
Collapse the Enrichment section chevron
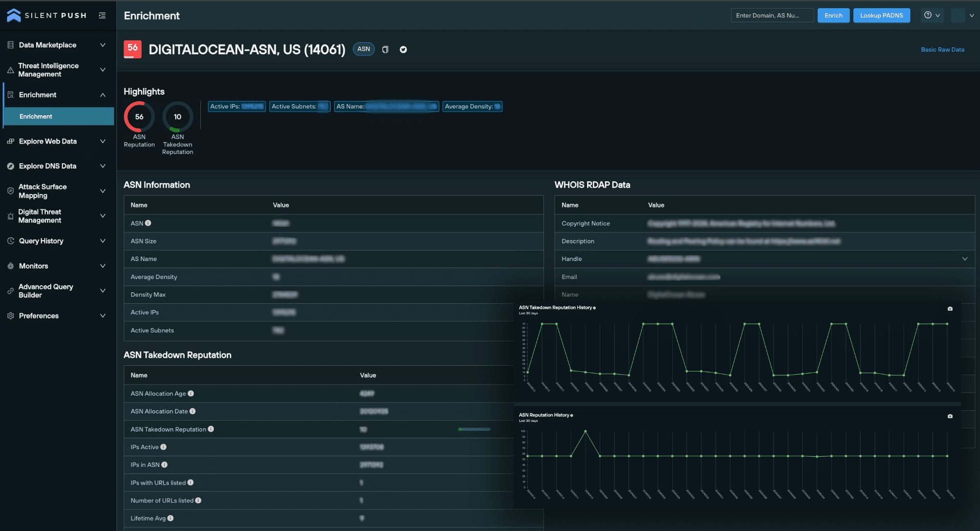pos(102,95)
